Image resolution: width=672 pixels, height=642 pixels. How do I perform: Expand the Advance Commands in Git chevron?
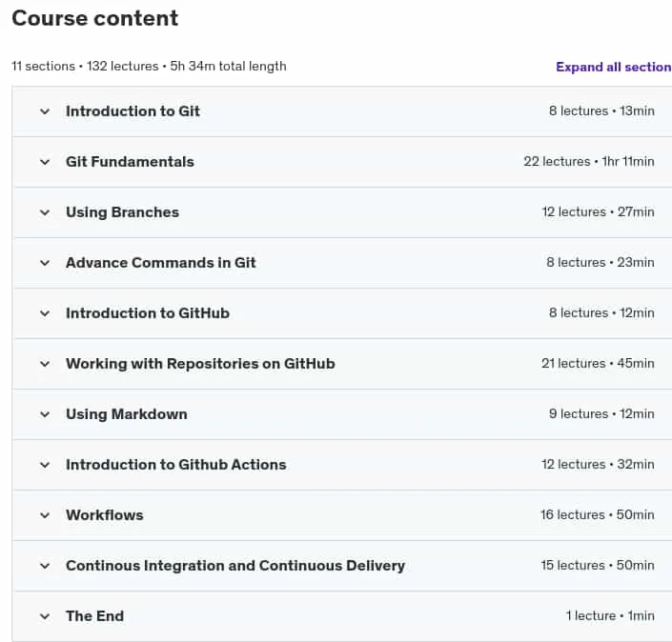45,263
